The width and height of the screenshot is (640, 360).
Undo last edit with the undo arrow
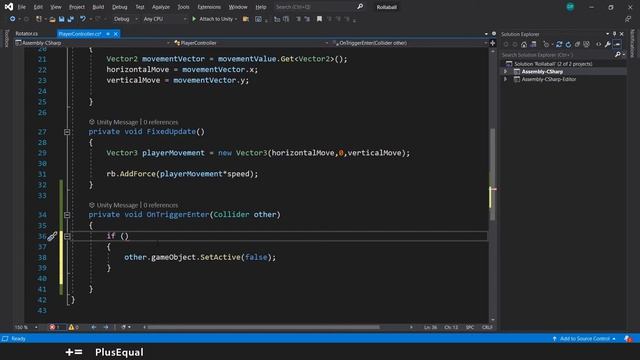click(83, 19)
